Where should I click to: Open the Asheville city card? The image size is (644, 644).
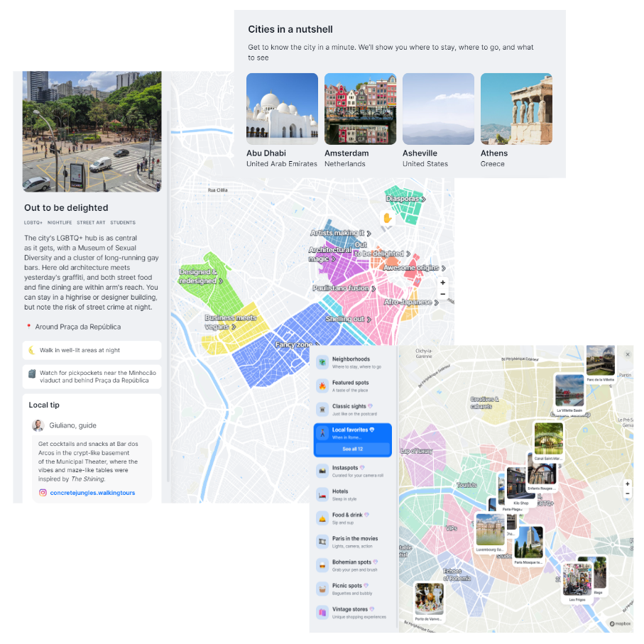point(438,120)
